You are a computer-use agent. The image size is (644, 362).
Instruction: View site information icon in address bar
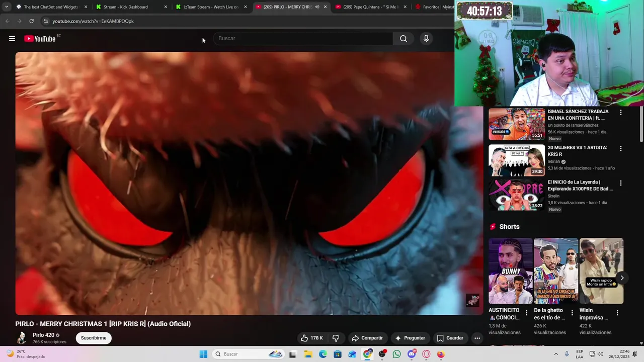[x=45, y=21]
